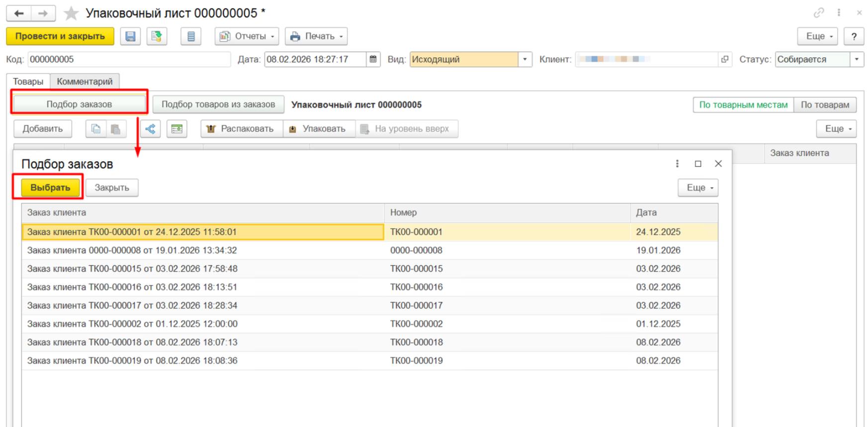Screen dimensions: 868x427
Task: Focus the Код input field
Action: click(129, 59)
